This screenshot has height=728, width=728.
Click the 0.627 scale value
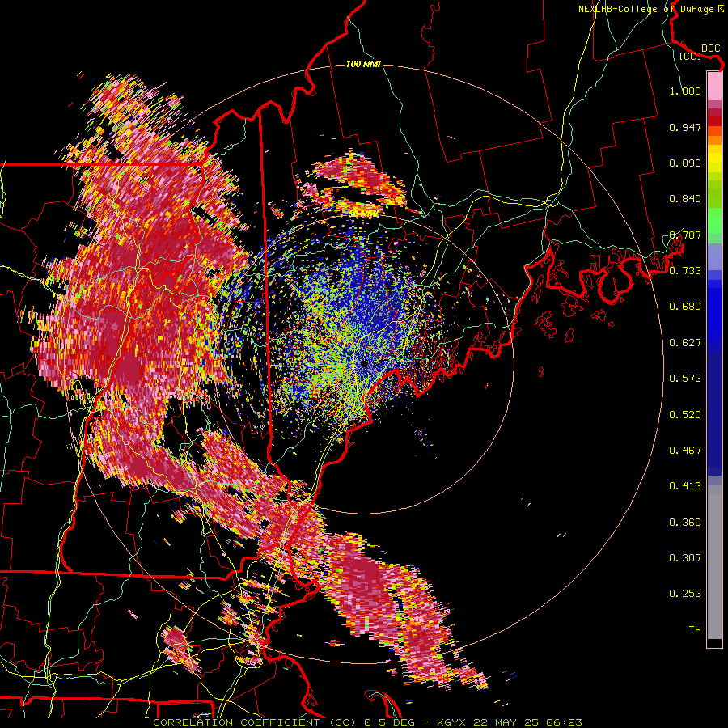click(x=685, y=343)
